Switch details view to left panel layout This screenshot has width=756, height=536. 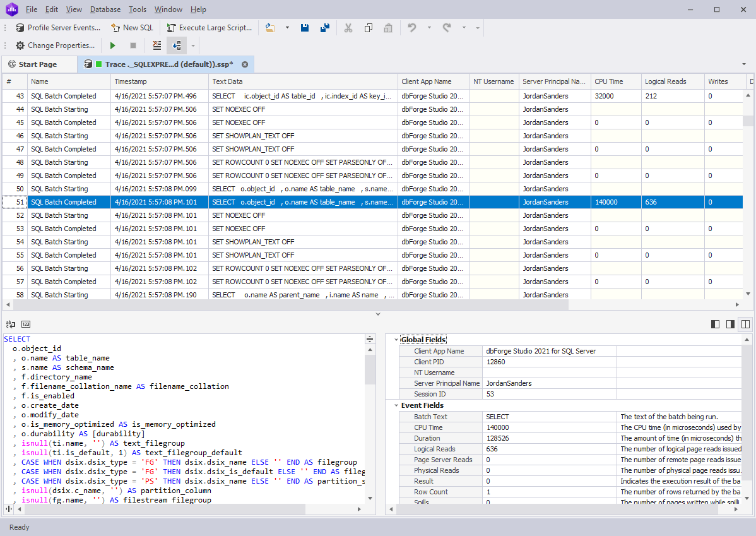tap(715, 324)
